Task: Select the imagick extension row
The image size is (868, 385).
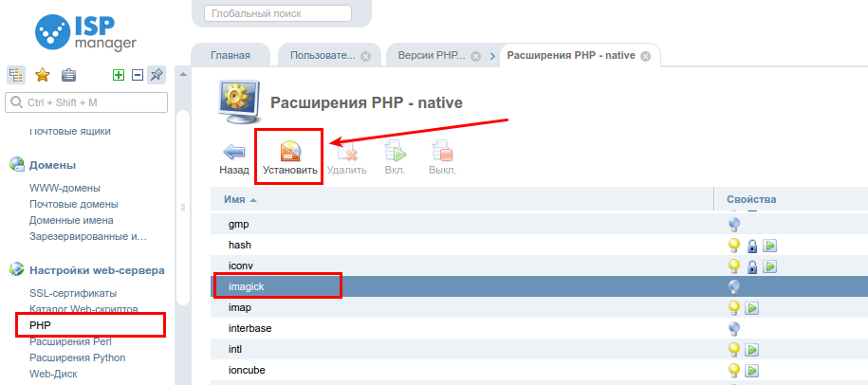Action: click(539, 286)
